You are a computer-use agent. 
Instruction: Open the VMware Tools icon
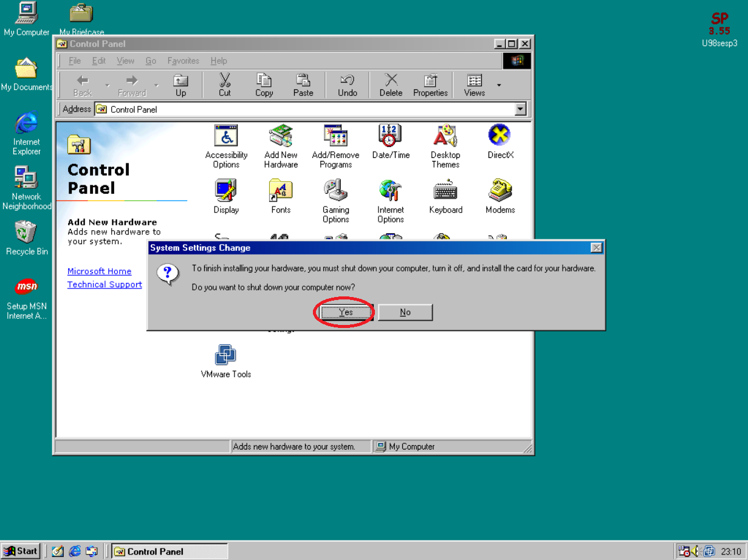coord(225,356)
